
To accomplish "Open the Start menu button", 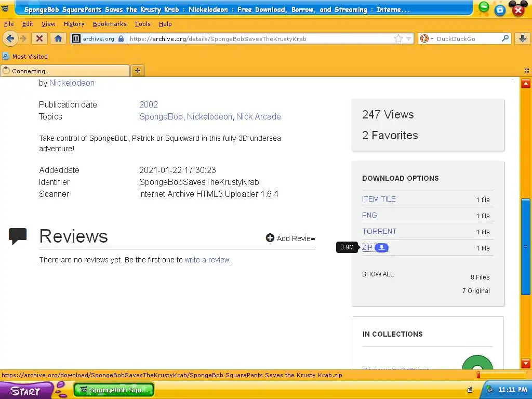I will click(x=26, y=391).
